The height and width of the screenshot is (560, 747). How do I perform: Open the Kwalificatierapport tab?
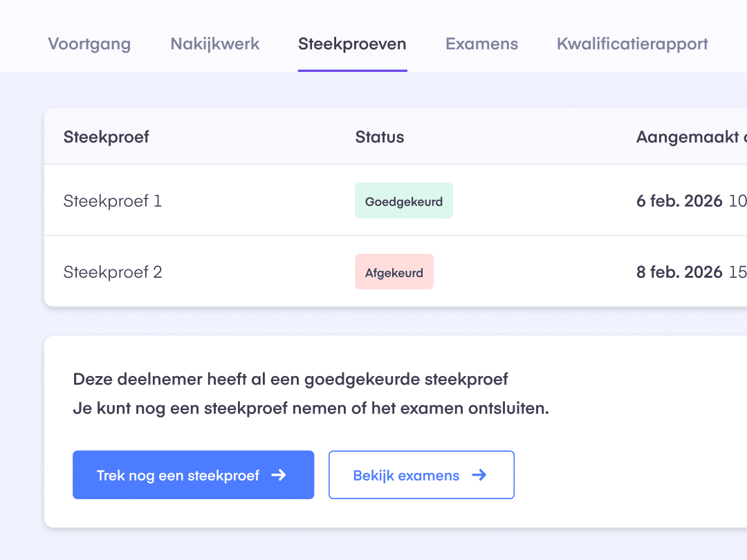pyautogui.click(x=632, y=44)
